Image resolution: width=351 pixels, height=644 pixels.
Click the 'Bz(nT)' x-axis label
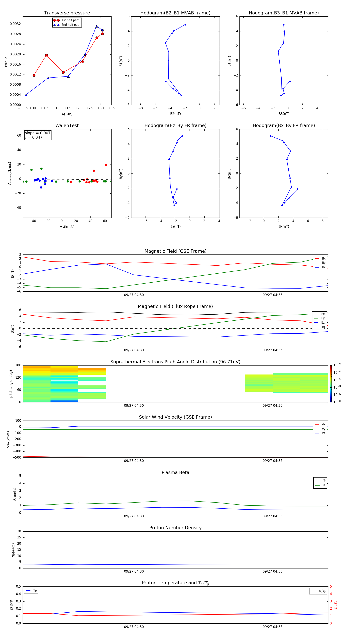click(175, 227)
